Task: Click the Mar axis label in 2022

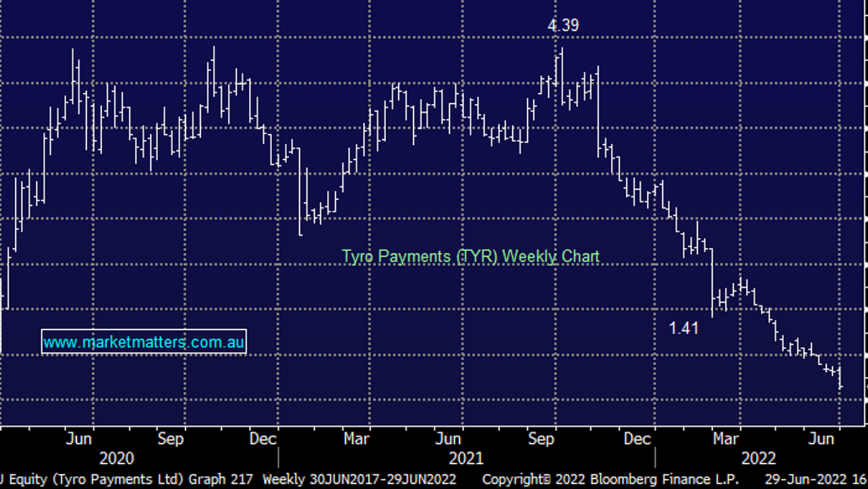Action: pos(726,439)
